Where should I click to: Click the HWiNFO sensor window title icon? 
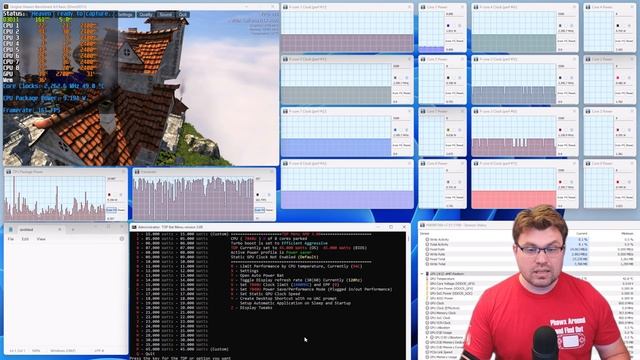[422, 225]
